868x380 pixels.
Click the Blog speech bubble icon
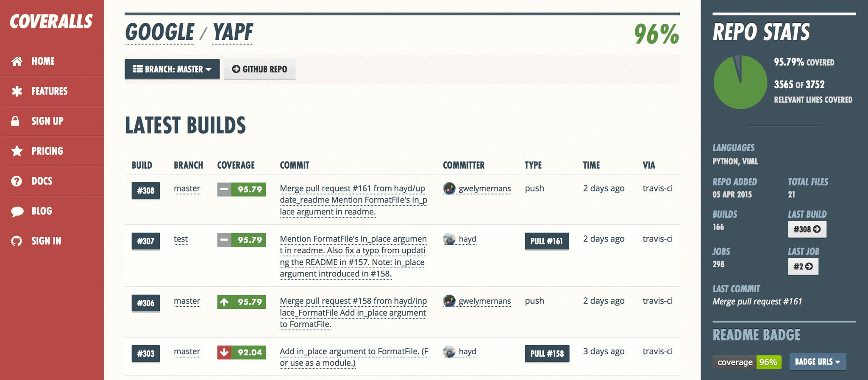click(x=17, y=211)
